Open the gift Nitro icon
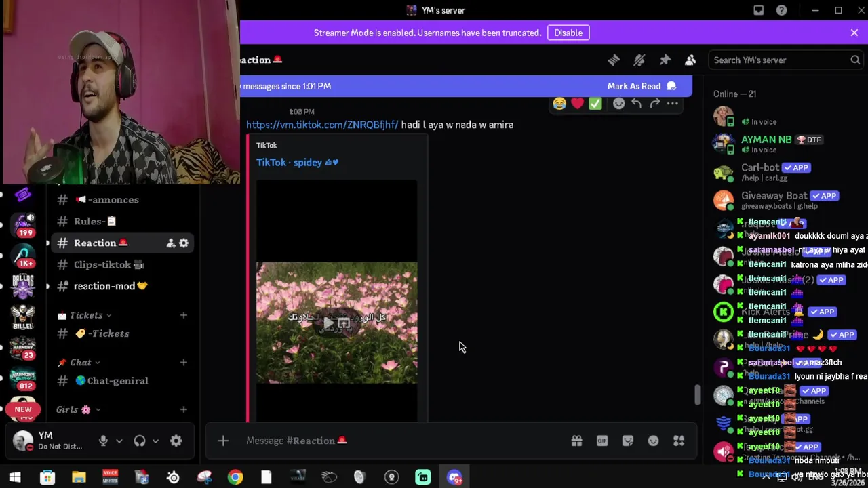 pyautogui.click(x=576, y=441)
